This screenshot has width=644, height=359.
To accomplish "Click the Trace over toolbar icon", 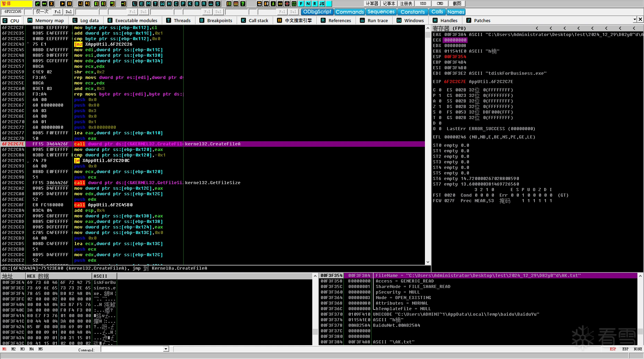I will 104,3.
